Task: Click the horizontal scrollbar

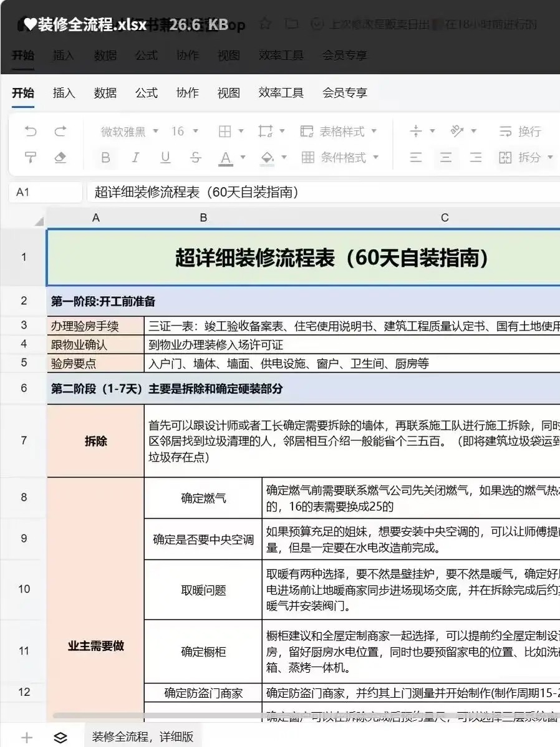Action: tap(305, 716)
